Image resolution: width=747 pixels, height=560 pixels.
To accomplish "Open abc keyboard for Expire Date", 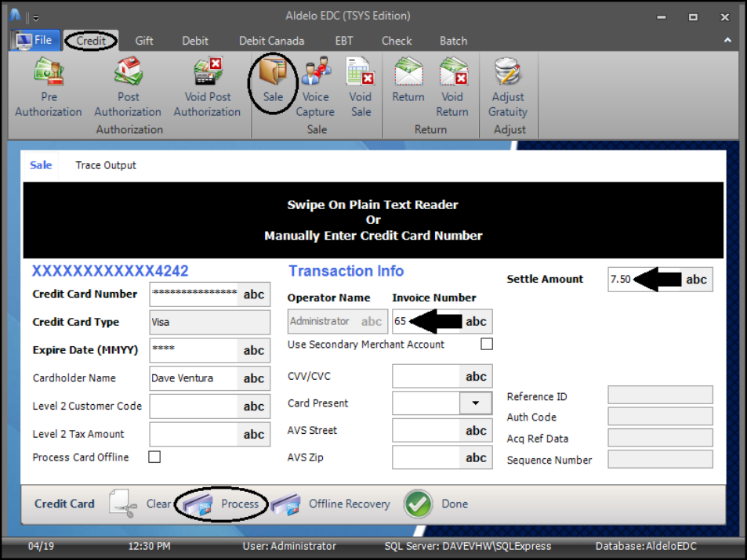I will tap(253, 350).
